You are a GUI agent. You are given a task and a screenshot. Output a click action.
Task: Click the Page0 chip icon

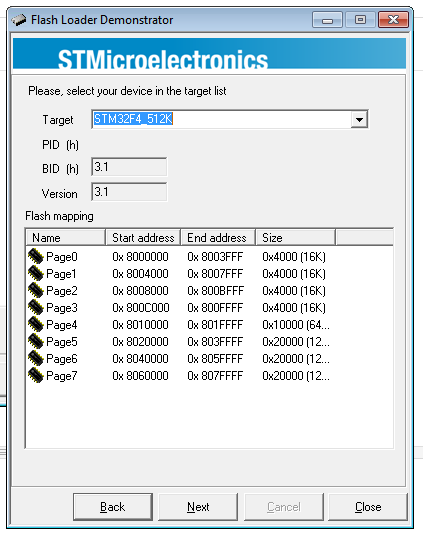click(x=36, y=256)
